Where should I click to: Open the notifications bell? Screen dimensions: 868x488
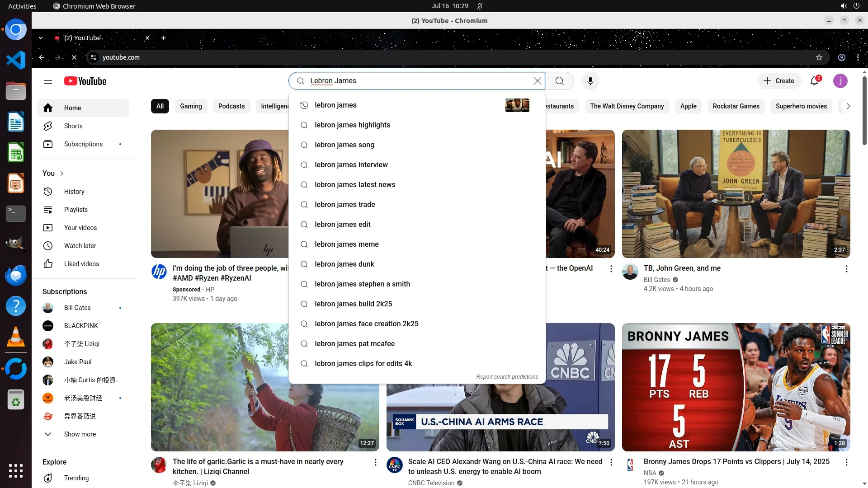pyautogui.click(x=814, y=81)
